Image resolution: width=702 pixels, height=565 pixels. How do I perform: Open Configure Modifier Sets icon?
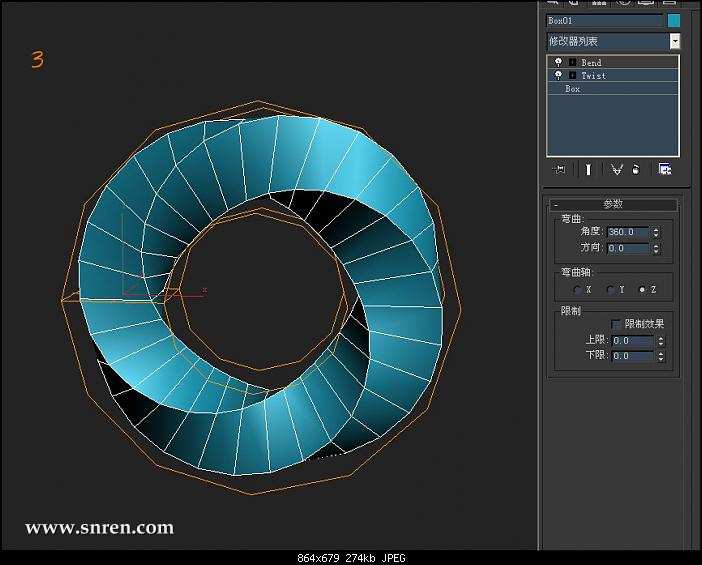664,170
